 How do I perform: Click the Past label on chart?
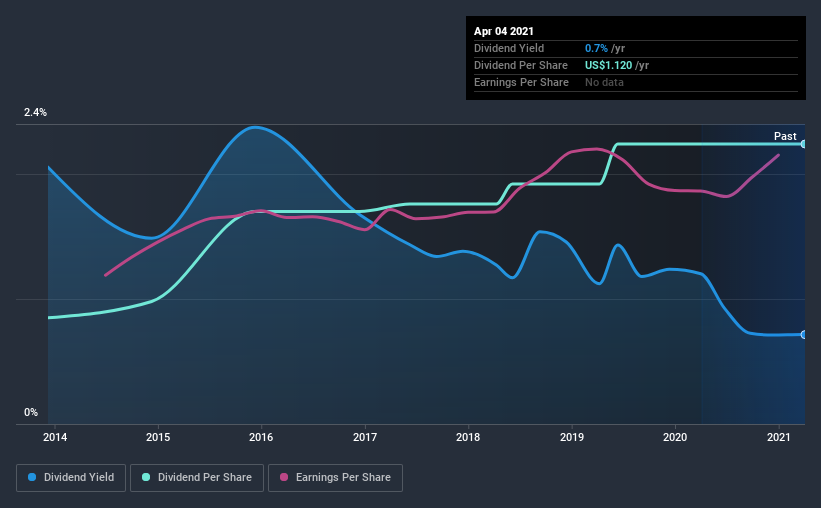(x=785, y=136)
